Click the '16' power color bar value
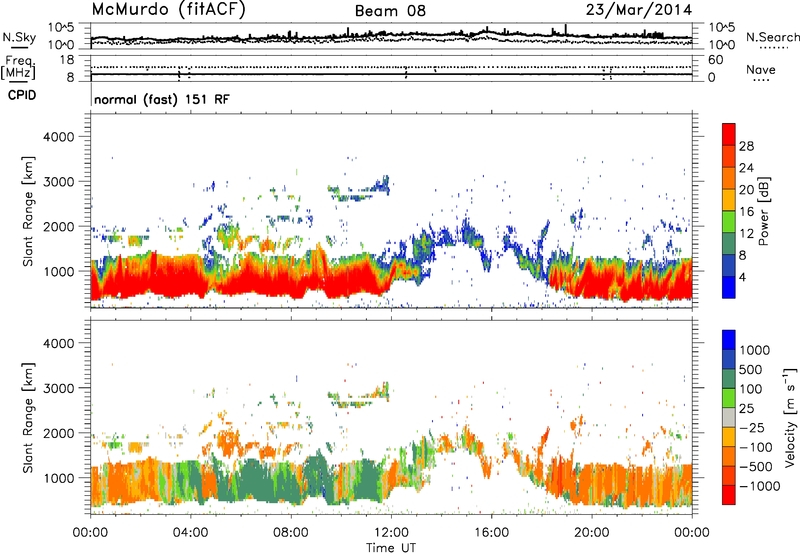 coord(746,212)
